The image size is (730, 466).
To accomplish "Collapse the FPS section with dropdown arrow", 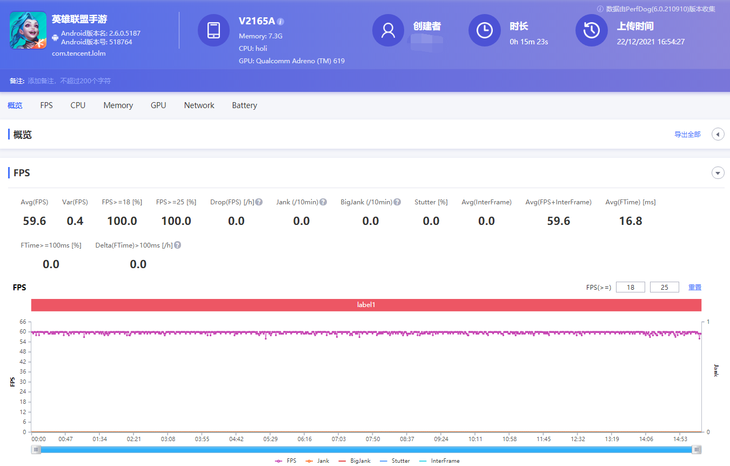I will point(717,173).
